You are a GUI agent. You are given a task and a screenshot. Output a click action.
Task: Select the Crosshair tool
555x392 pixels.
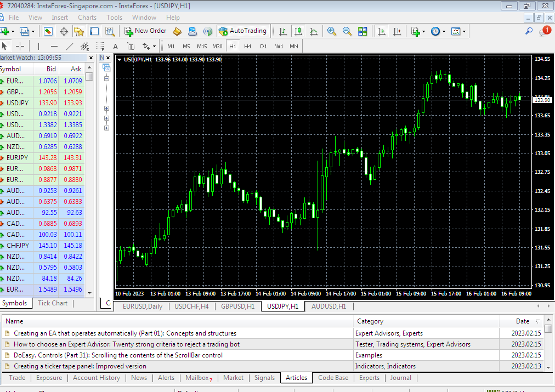click(20, 47)
